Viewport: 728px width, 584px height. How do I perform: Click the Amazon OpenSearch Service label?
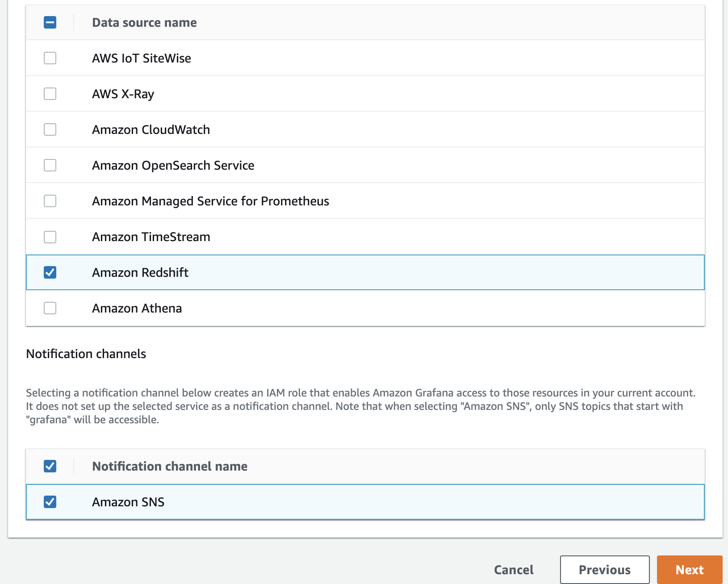point(173,165)
